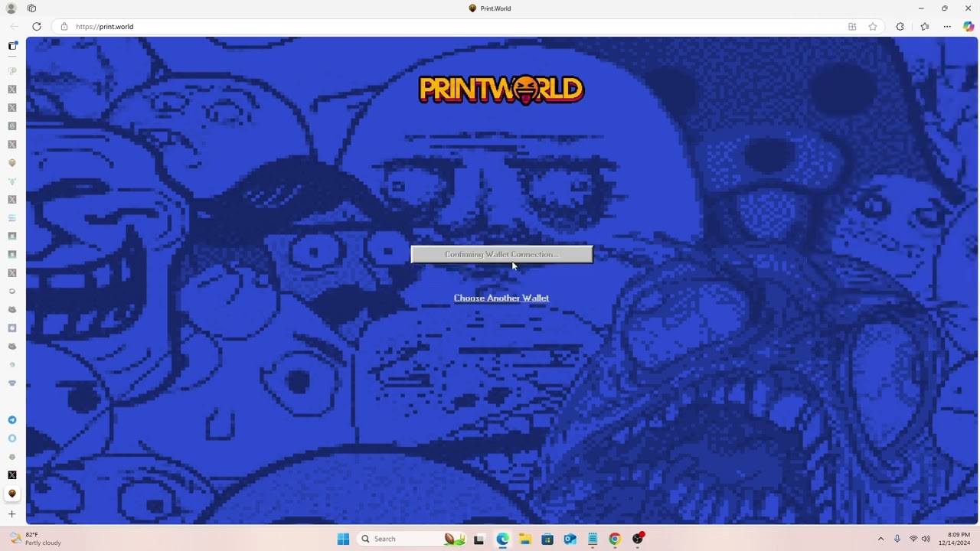980x551 pixels.
Task: Open the Favorites list icon
Action: [x=925, y=27]
